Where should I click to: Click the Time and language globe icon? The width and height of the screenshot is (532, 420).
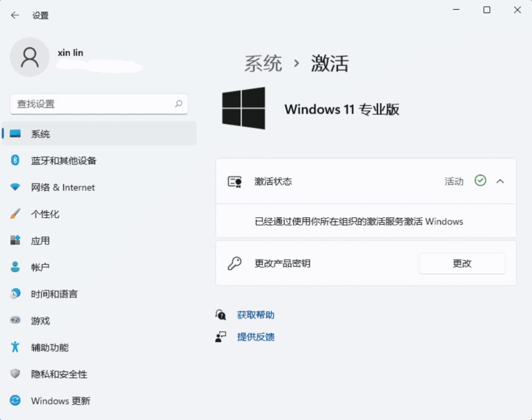pyautogui.click(x=15, y=294)
